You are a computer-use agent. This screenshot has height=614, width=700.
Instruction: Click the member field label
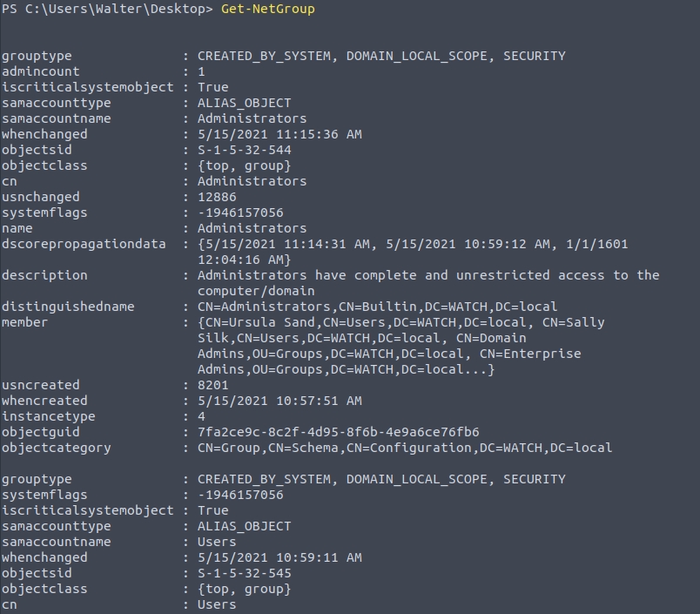[x=24, y=322]
